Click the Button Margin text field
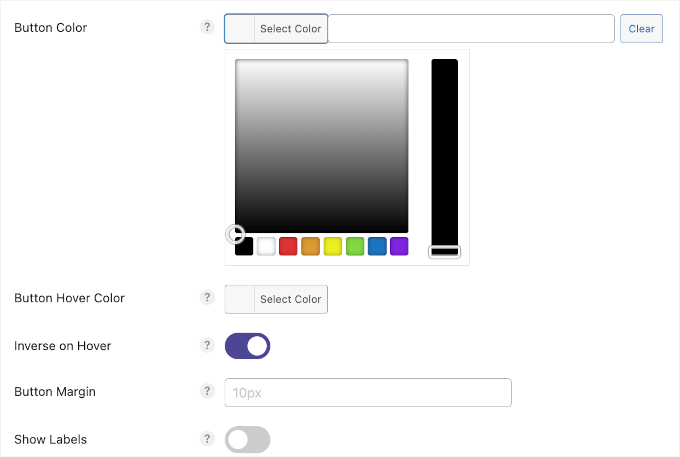This screenshot has width=680, height=457. point(369,392)
